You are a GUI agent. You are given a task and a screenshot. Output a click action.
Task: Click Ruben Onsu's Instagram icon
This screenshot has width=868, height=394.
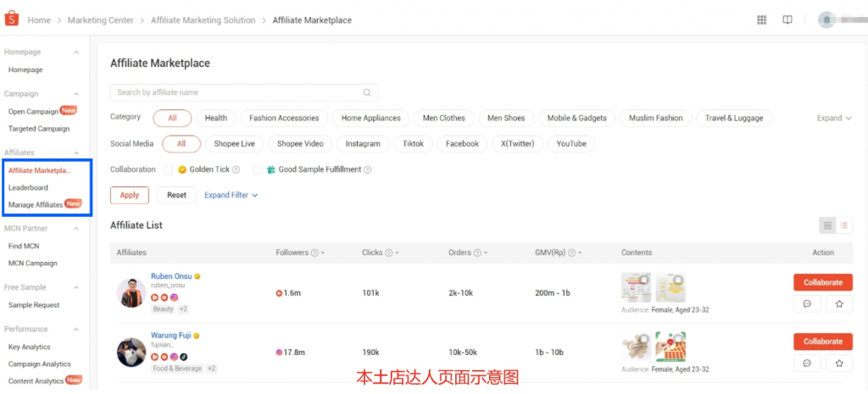click(174, 297)
